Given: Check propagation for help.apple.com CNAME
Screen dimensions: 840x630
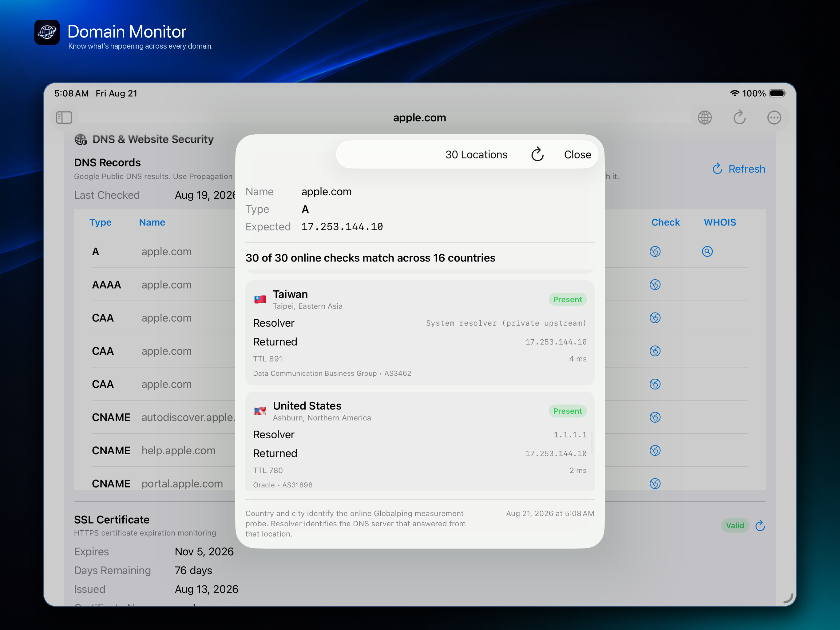Looking at the screenshot, I should (x=655, y=450).
